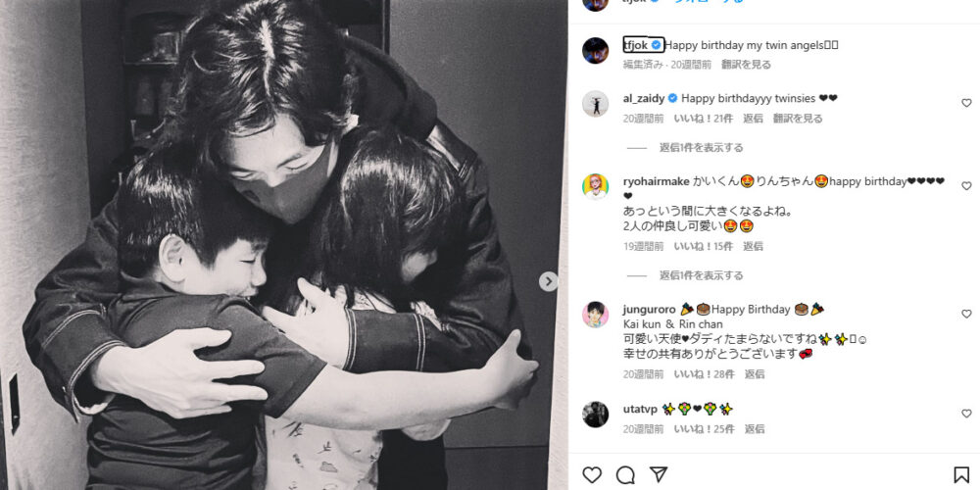Screen dimensions: 980x490
Task: Like the post with the heart icon
Action: point(591,475)
